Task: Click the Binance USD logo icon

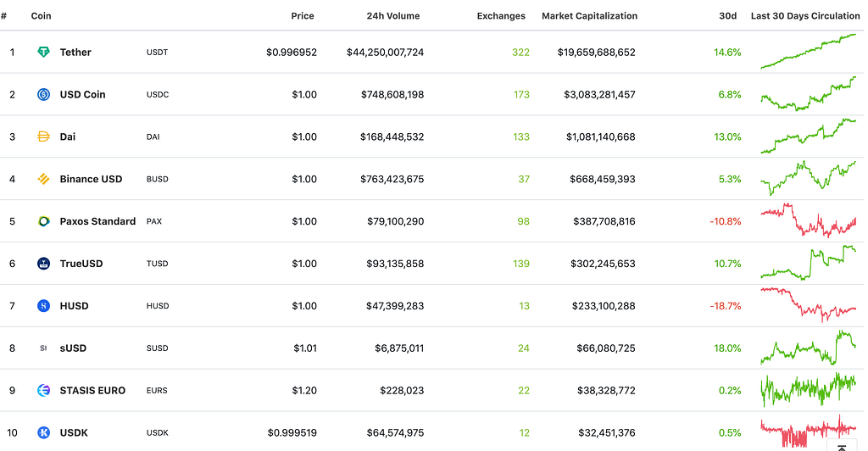Action: pos(44,179)
